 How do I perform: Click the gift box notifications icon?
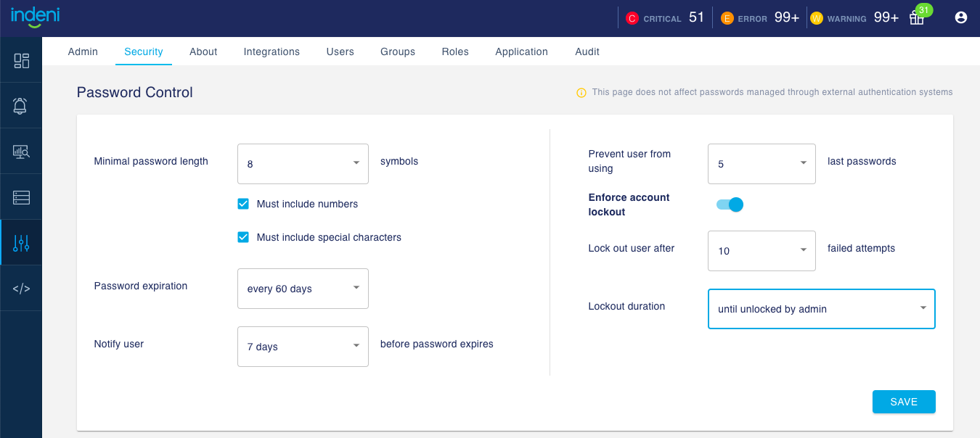(x=917, y=18)
